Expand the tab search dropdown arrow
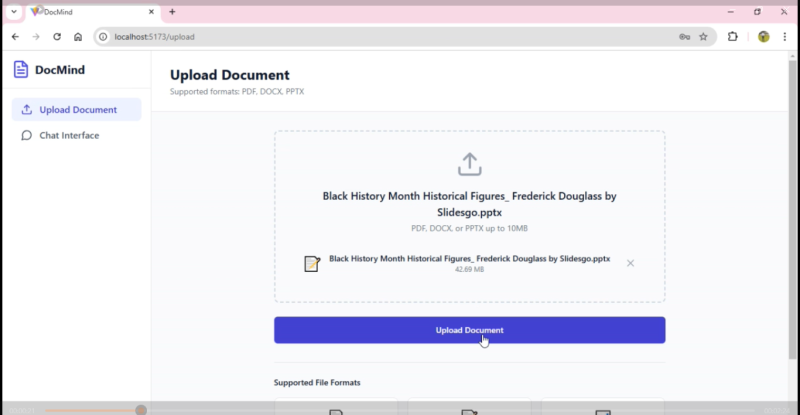The width and height of the screenshot is (800, 415). point(13,12)
